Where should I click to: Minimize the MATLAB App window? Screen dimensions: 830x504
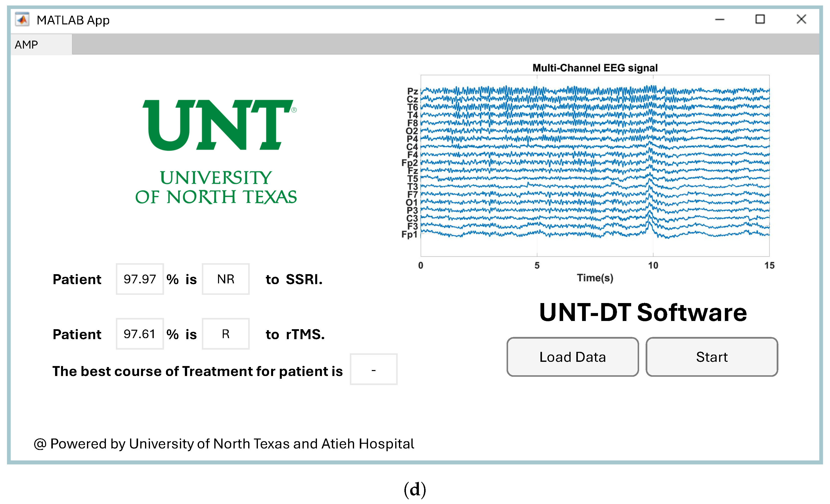pyautogui.click(x=720, y=19)
